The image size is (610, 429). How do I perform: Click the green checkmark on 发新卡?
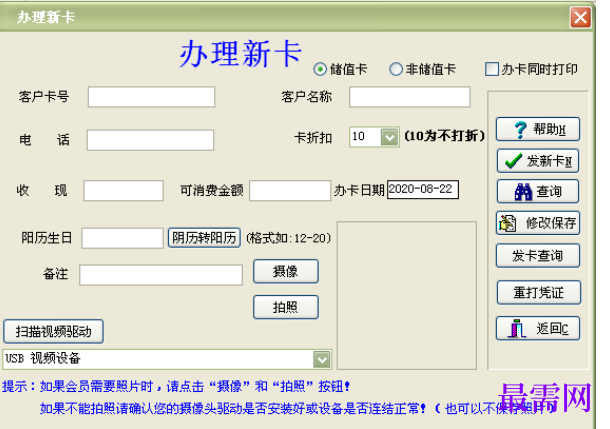pyautogui.click(x=513, y=161)
